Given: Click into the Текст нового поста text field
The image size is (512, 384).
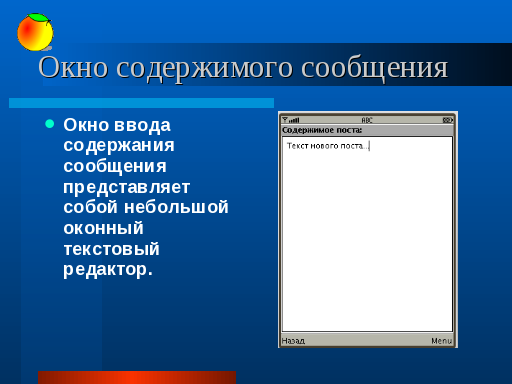Looking at the screenshot, I should [x=367, y=234].
